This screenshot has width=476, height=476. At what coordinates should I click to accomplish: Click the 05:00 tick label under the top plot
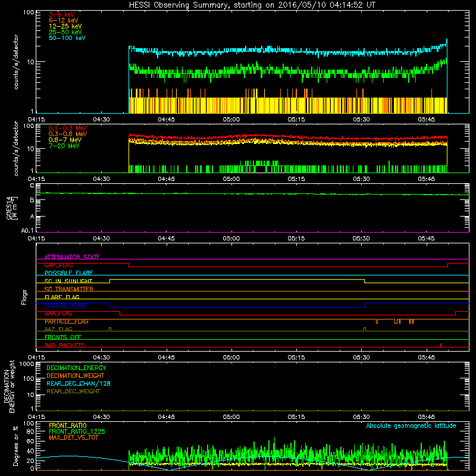(231, 120)
